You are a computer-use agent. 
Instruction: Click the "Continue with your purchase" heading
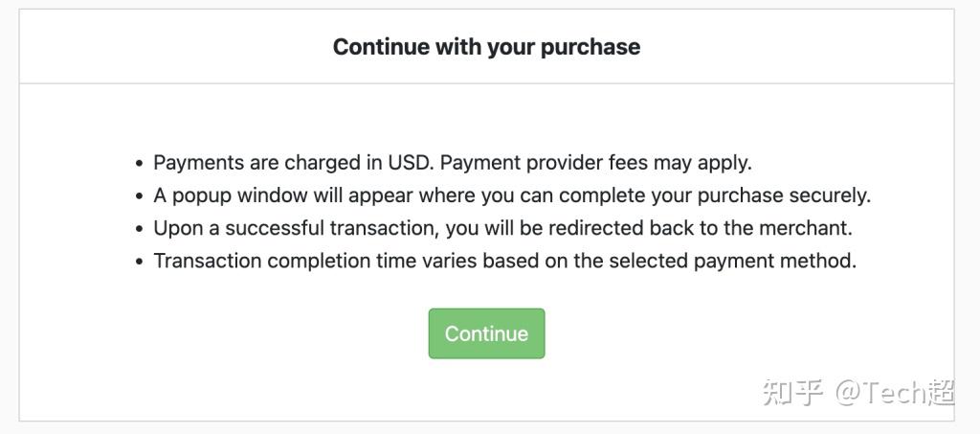pyautogui.click(x=486, y=46)
